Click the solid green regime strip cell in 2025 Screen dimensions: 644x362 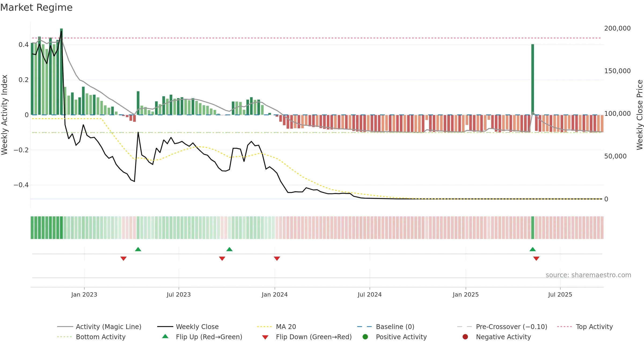tap(533, 228)
